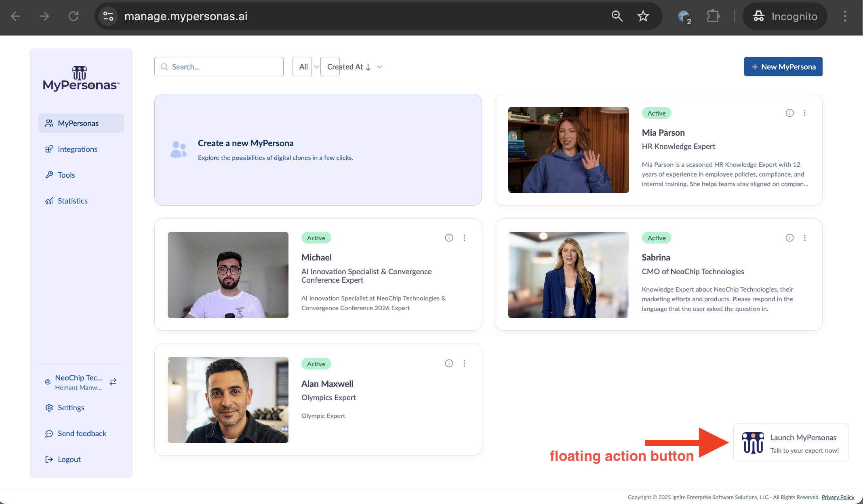Open the Privacy Policy link
Image resolution: width=863 pixels, height=504 pixels.
838,497
